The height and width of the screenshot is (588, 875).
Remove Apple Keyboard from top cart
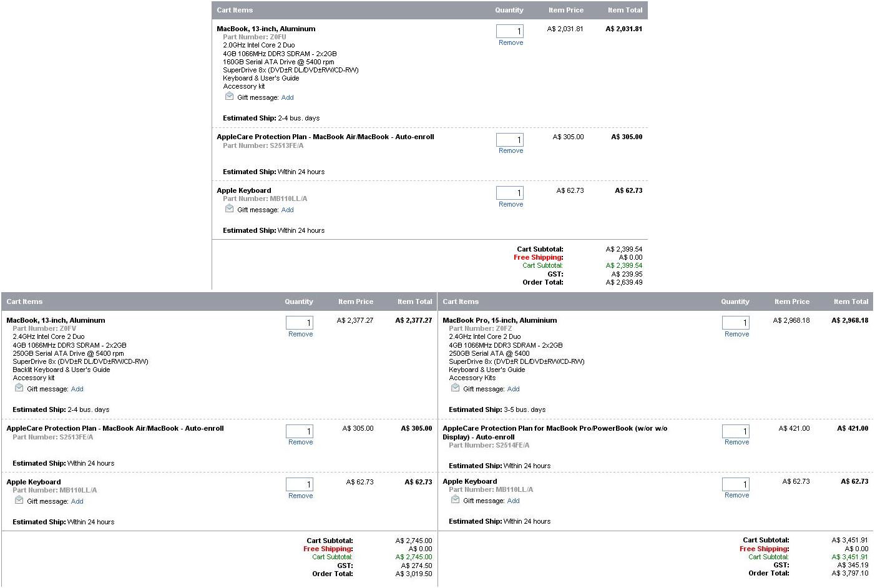[511, 204]
